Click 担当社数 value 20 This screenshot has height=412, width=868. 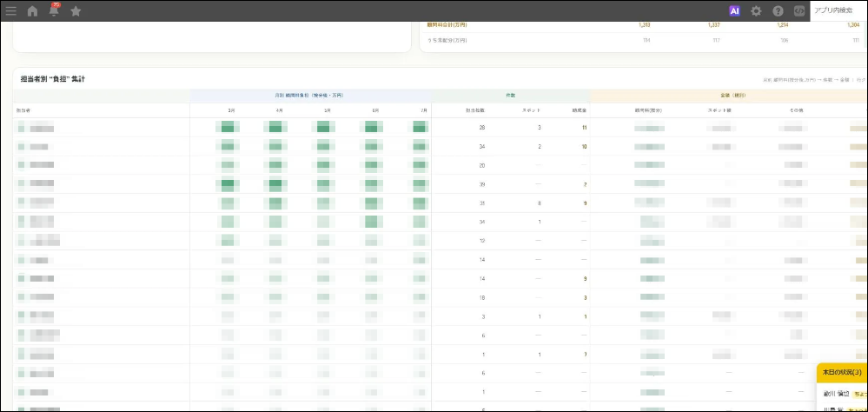coord(482,165)
